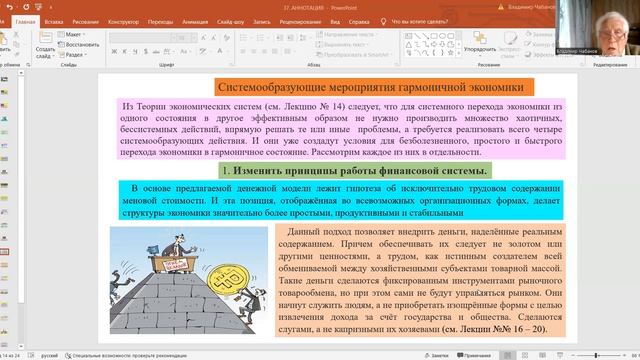Open the line spacing dropdown
640x360 pixels.
pyautogui.click(x=303, y=38)
